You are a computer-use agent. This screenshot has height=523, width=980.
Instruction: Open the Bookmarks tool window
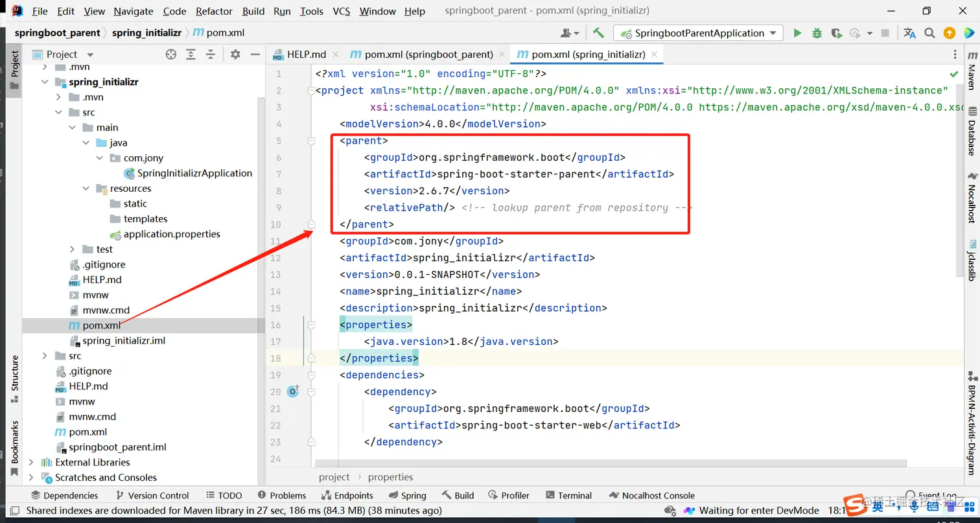(14, 447)
